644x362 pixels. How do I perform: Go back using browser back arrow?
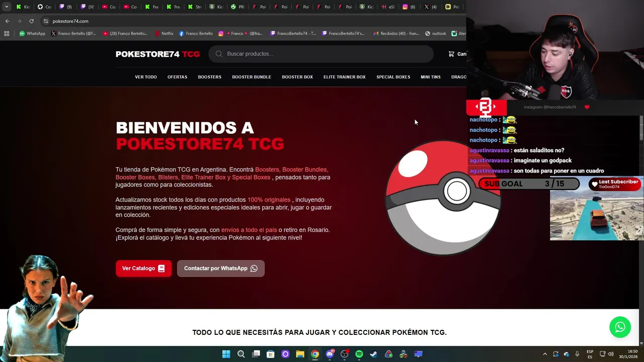[7, 21]
